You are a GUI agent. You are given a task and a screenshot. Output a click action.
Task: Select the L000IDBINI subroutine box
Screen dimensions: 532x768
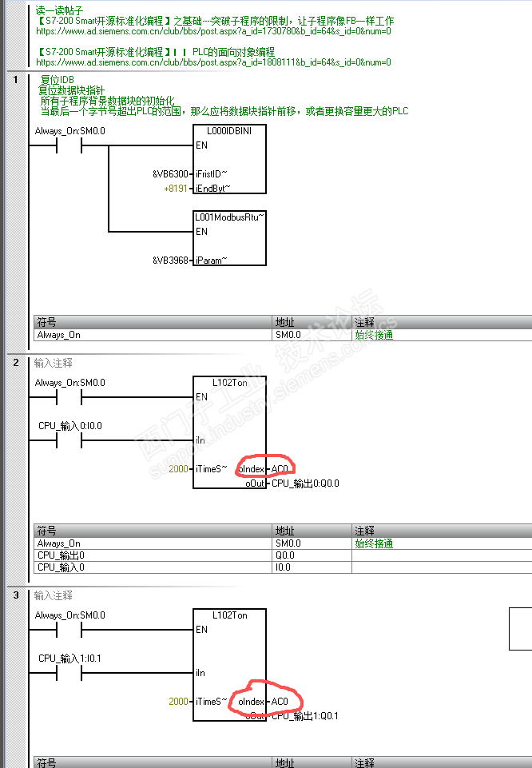[229, 159]
